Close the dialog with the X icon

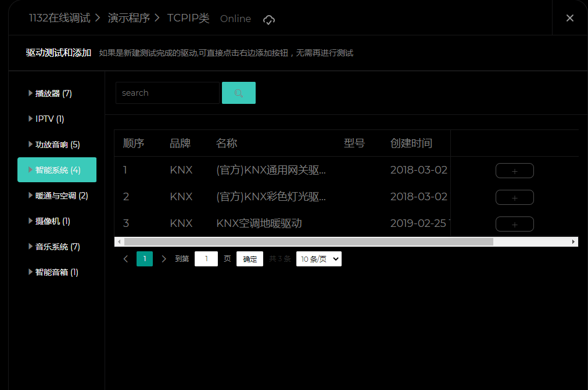pos(569,18)
